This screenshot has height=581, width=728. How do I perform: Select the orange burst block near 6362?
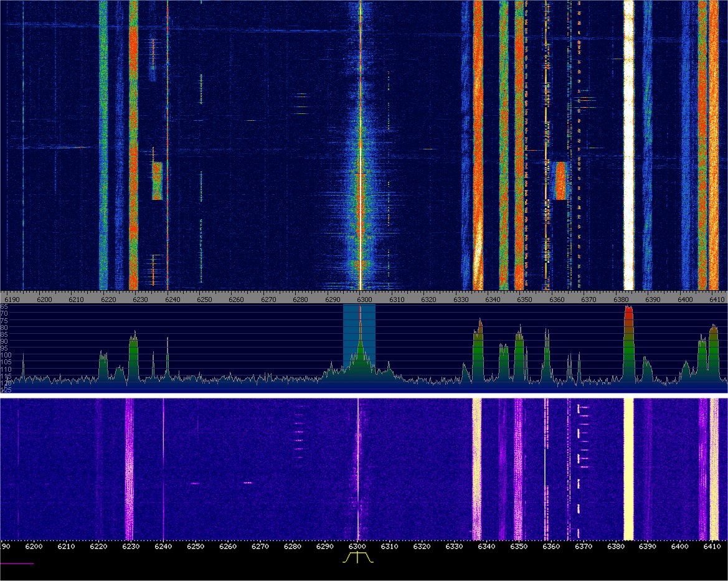click(x=561, y=181)
